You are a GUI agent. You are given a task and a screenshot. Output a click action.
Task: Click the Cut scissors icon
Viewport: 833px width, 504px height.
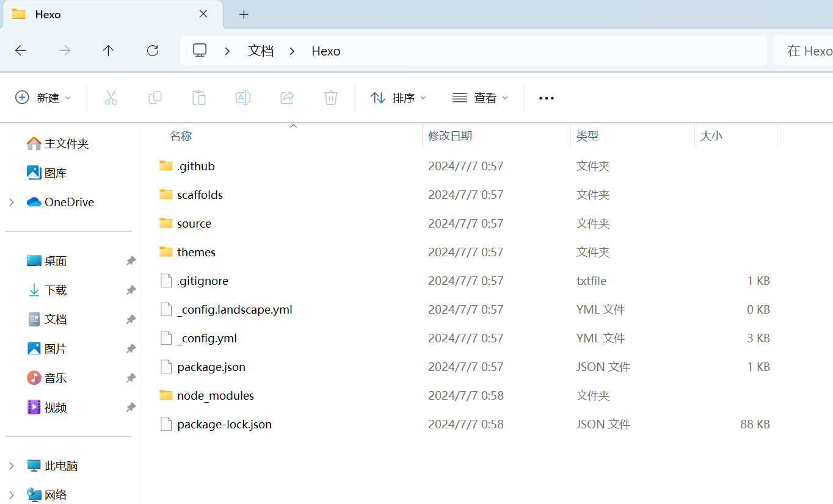(111, 98)
